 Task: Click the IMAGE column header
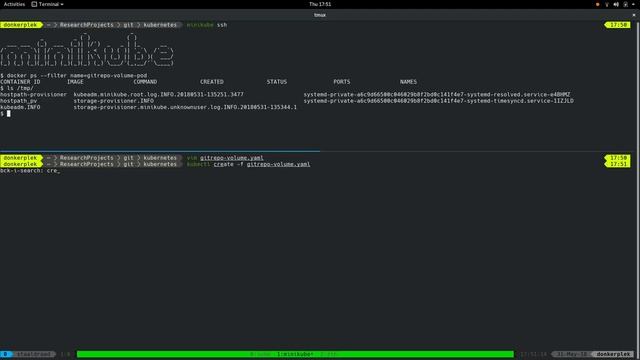(75, 82)
